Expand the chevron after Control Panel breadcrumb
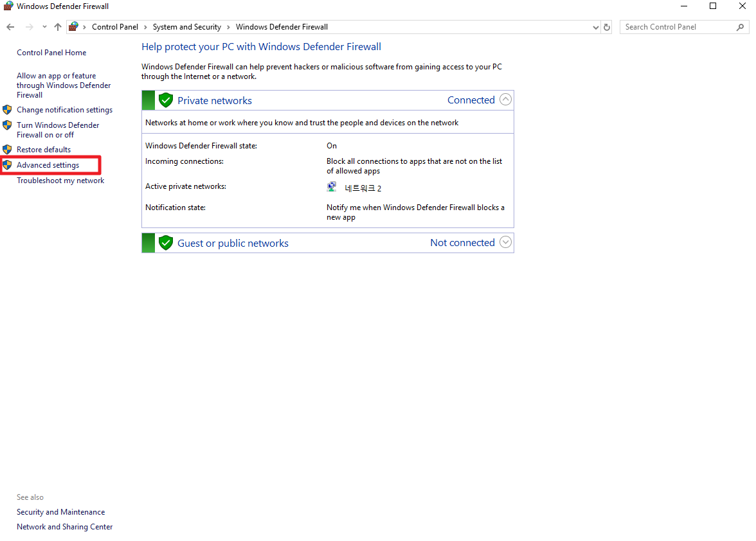 pyautogui.click(x=145, y=27)
